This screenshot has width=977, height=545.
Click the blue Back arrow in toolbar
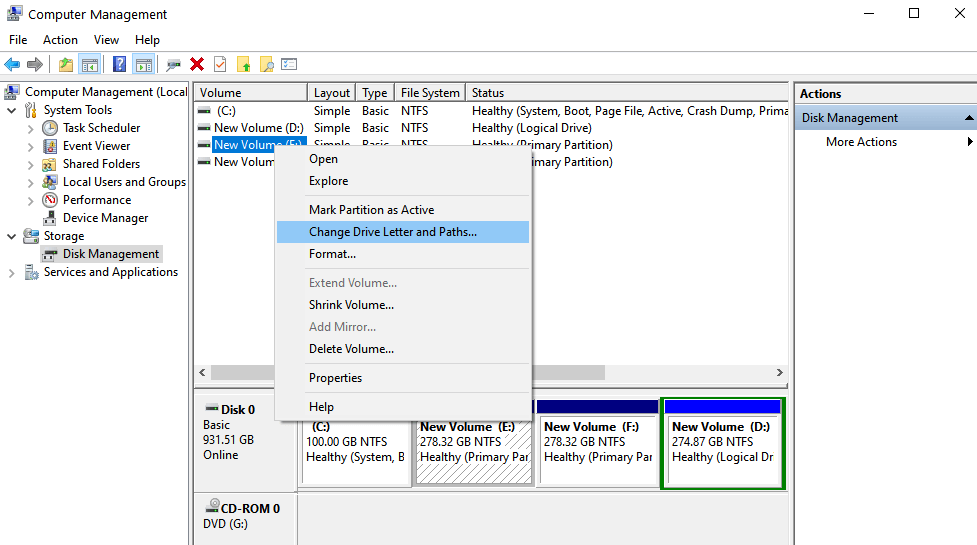12,64
